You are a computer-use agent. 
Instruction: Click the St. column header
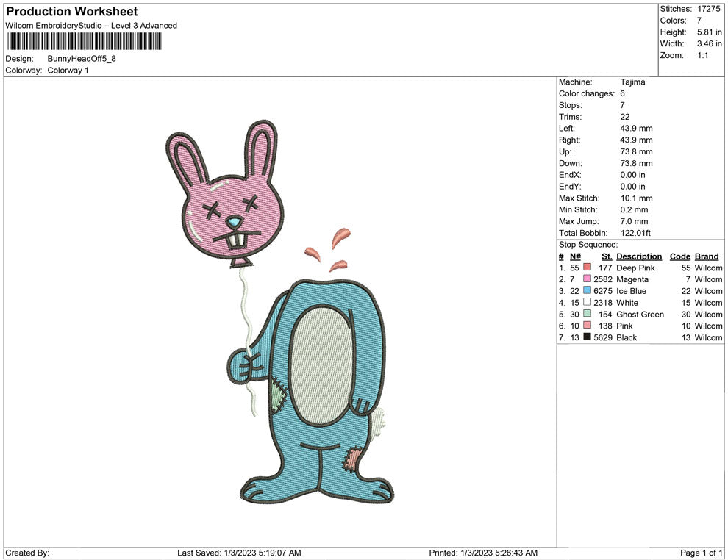[607, 256]
